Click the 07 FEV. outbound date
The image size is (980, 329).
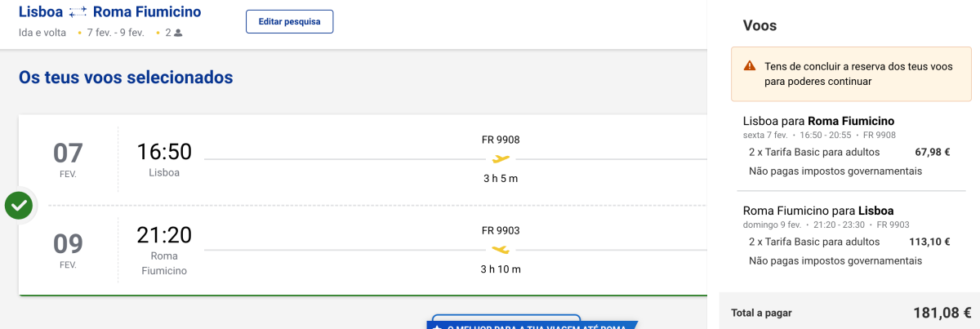tap(68, 158)
